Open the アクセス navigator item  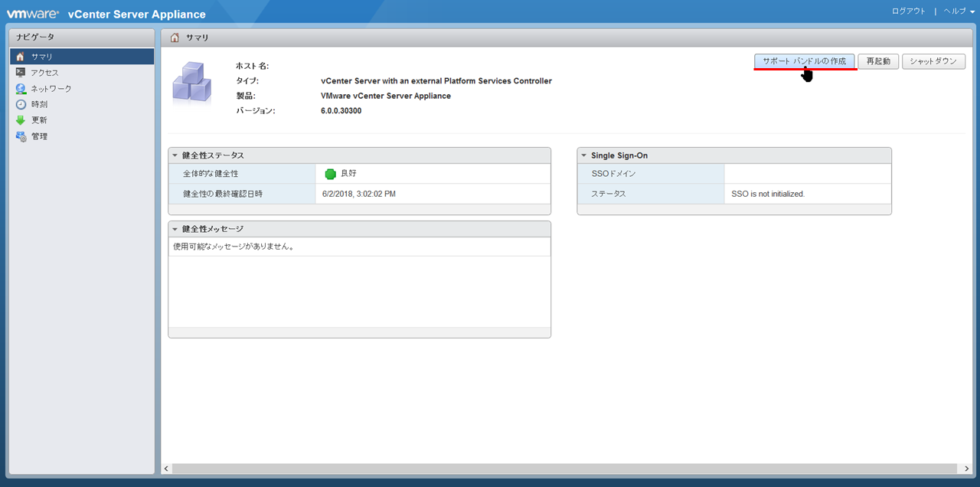[82, 73]
